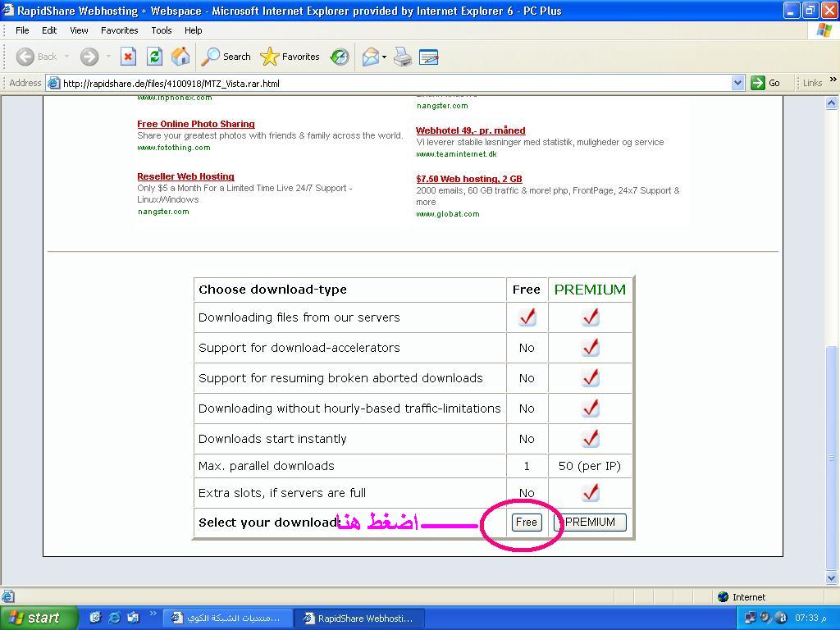This screenshot has width=840, height=630.
Task: Click the Choose download-type table heading
Action: pyautogui.click(x=272, y=290)
